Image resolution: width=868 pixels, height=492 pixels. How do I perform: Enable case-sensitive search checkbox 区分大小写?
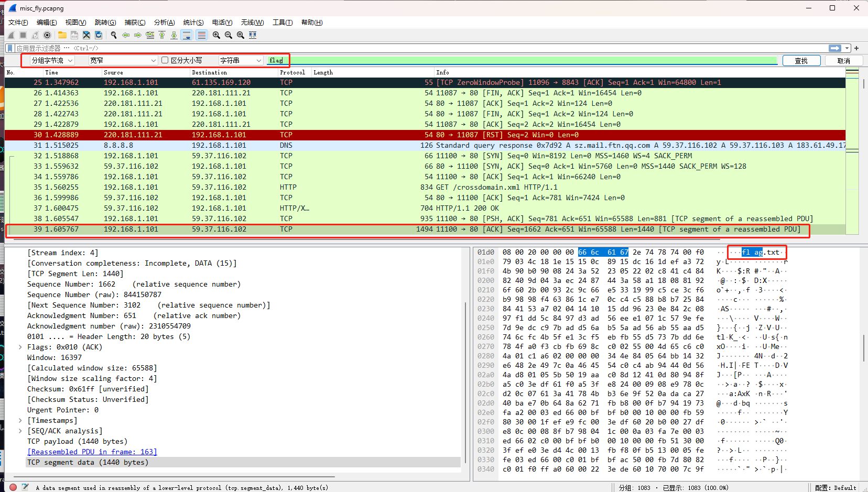[165, 60]
